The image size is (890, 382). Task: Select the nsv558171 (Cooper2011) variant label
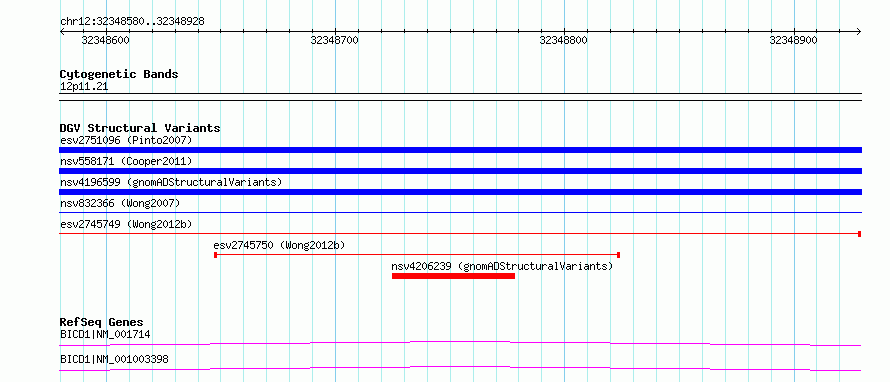(x=126, y=161)
